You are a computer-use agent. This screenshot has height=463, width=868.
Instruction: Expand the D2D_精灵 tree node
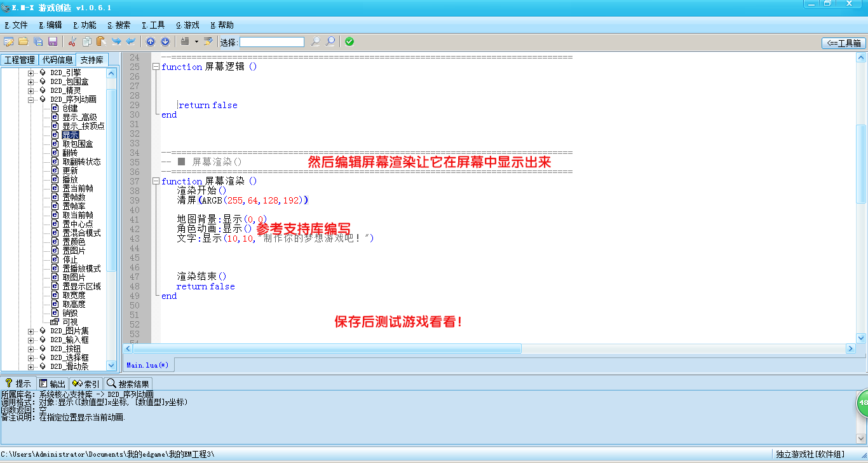coord(31,90)
